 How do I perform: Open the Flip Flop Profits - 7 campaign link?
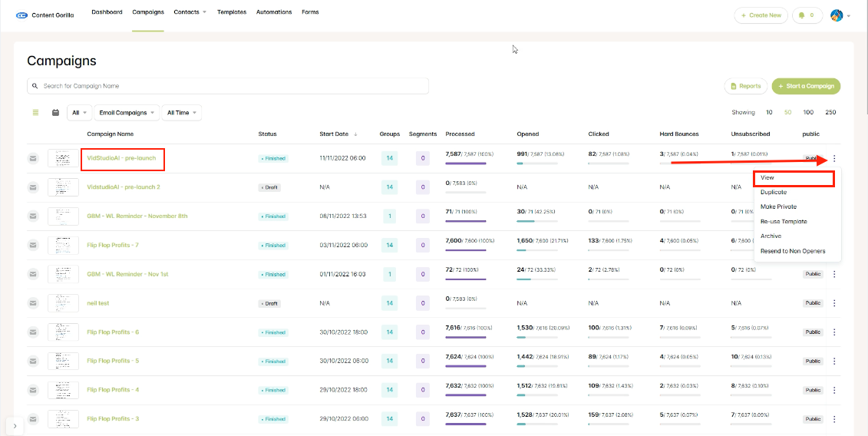click(113, 245)
